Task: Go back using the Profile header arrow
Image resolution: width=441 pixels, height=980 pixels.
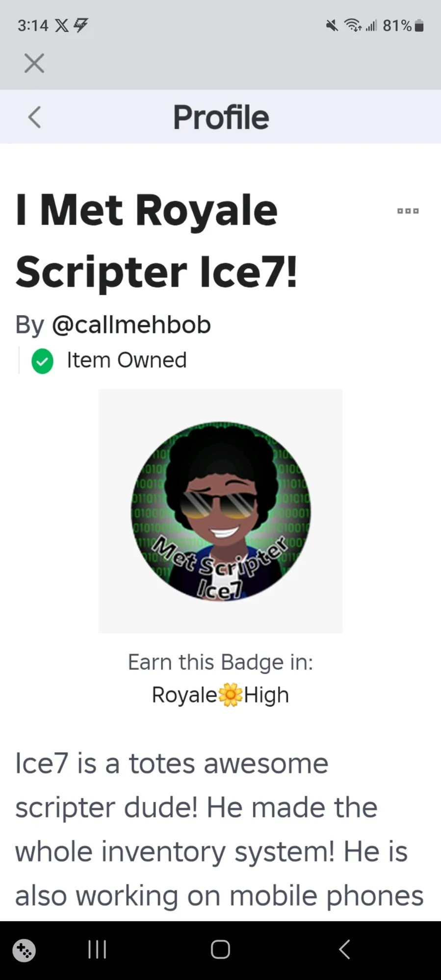Action: tap(34, 117)
